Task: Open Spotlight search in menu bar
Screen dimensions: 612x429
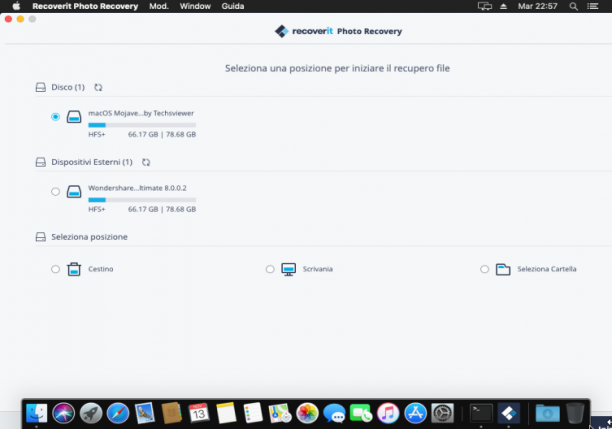Action: tap(573, 6)
